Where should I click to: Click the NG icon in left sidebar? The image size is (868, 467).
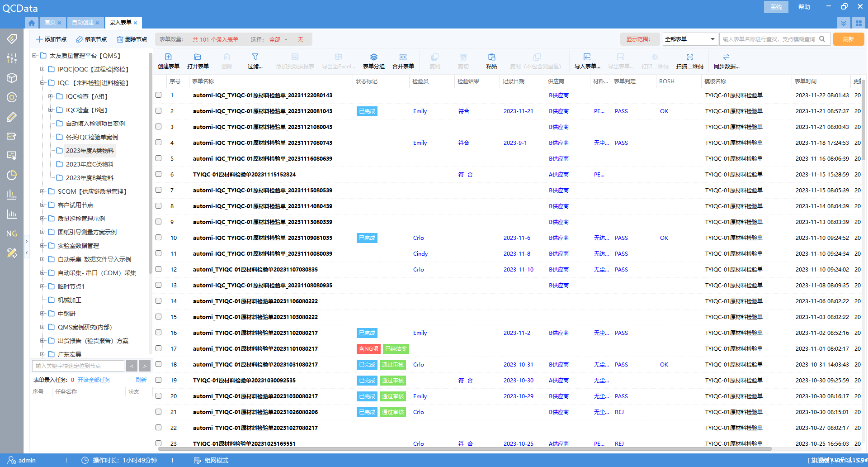point(12,233)
